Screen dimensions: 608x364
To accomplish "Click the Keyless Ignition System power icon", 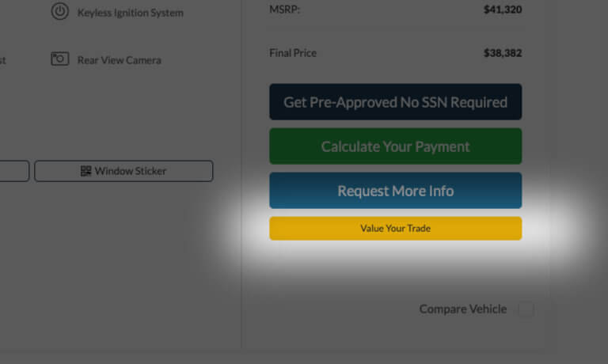I will coord(60,12).
